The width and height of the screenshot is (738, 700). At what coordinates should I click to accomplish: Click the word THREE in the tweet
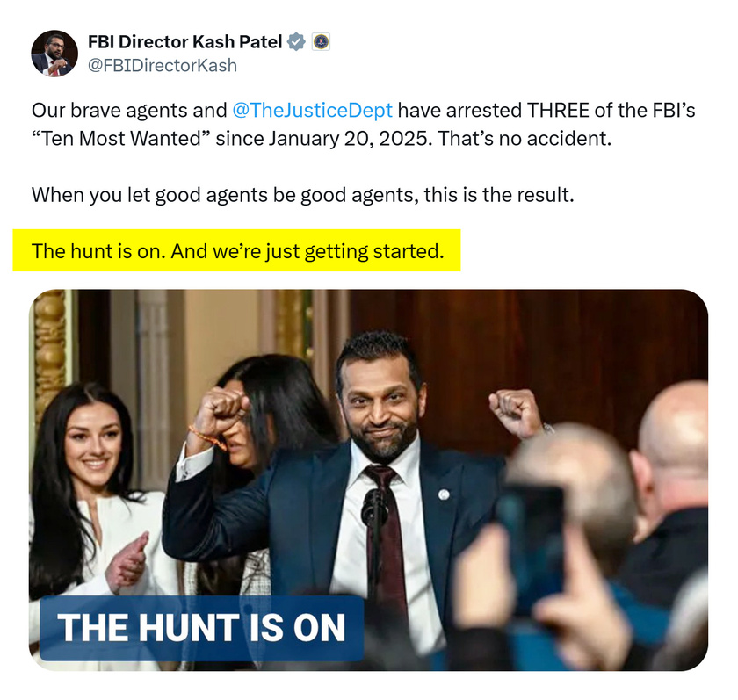coord(558,111)
